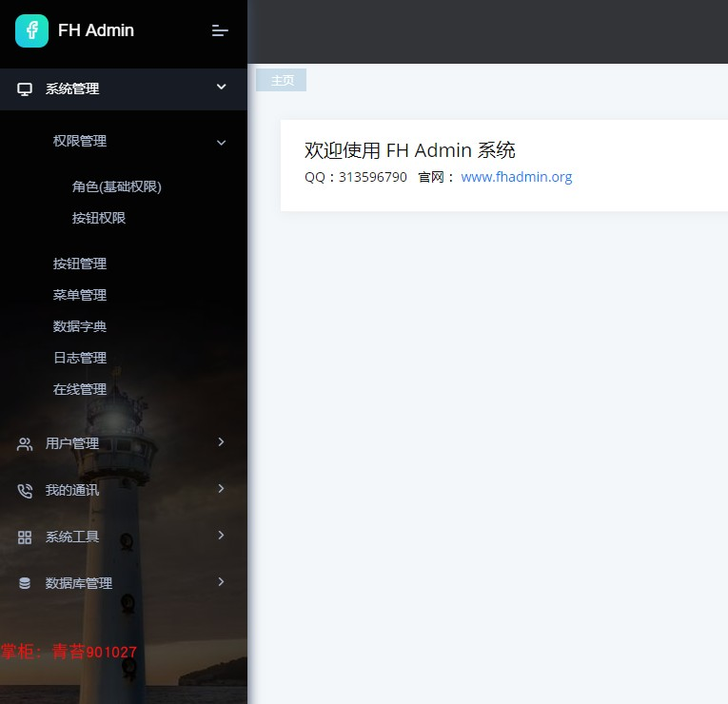
Task: Open 角色(基础权限) menu item
Action: pyautogui.click(x=116, y=186)
